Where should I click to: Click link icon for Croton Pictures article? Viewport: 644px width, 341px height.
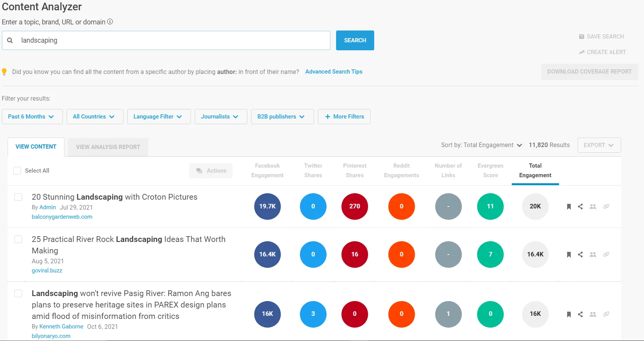606,207
